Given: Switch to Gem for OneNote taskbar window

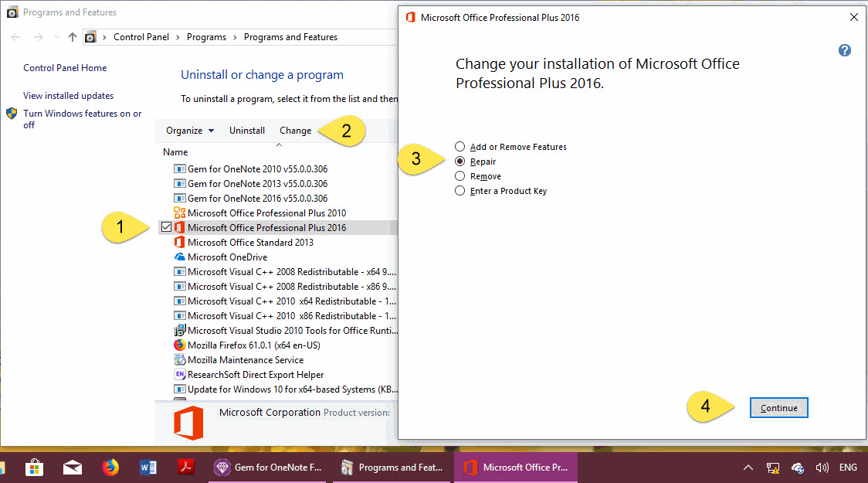Looking at the screenshot, I should coord(269,468).
